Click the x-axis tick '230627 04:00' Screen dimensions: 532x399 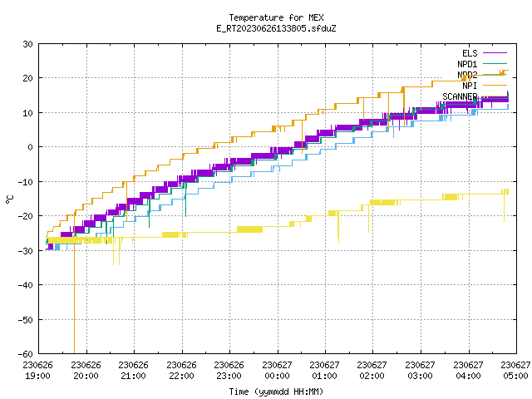[x=469, y=371]
